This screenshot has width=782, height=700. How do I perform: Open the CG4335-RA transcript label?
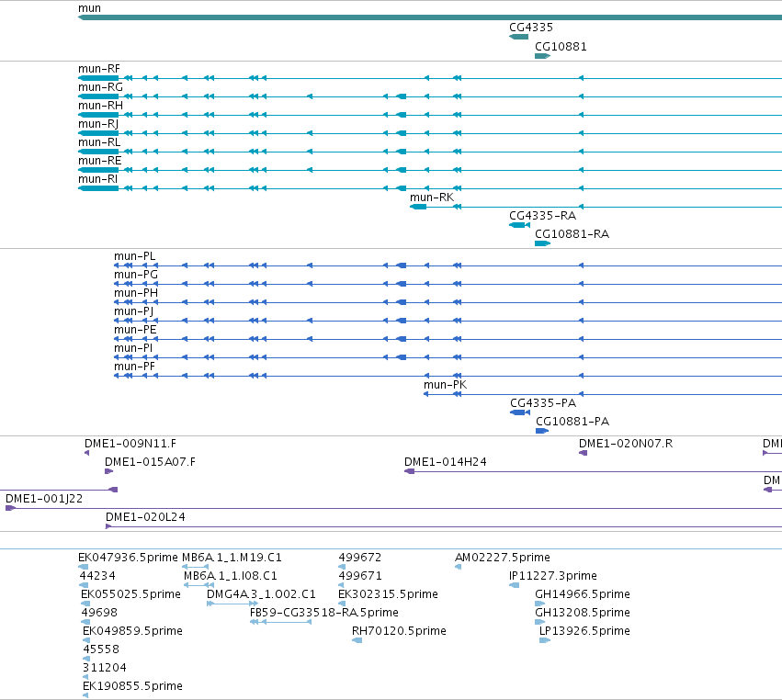(x=542, y=216)
